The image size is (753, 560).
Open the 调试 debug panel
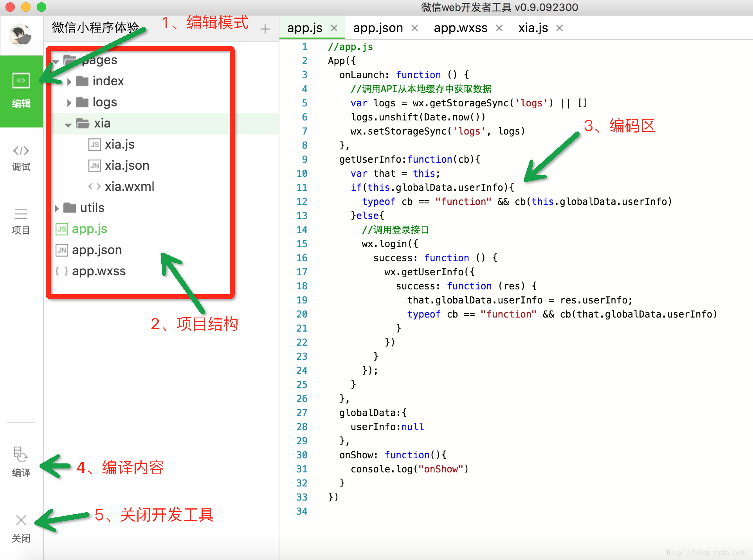tap(21, 158)
